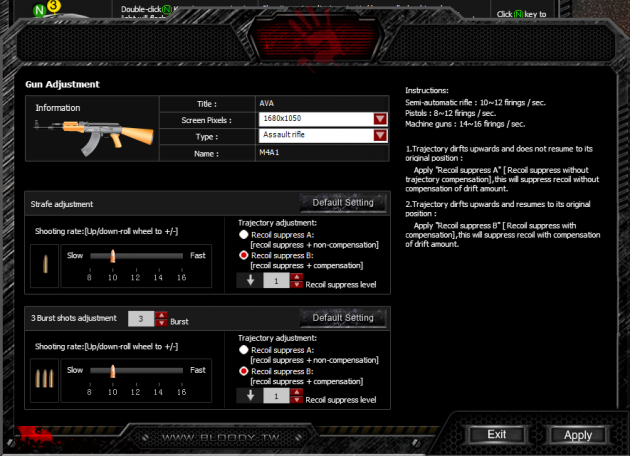Click the Strafe shooting rate slider handle

point(112,256)
